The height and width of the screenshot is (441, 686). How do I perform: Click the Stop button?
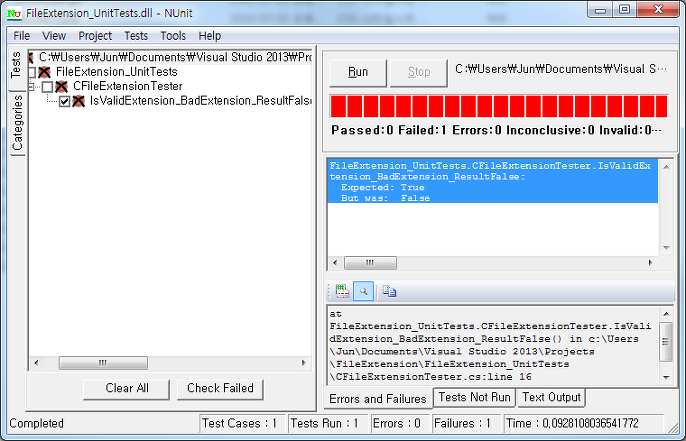pos(419,72)
